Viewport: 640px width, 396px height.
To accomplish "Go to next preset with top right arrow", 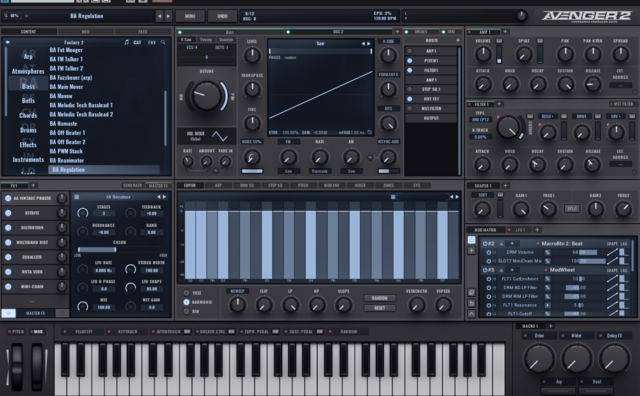I will [168, 16].
